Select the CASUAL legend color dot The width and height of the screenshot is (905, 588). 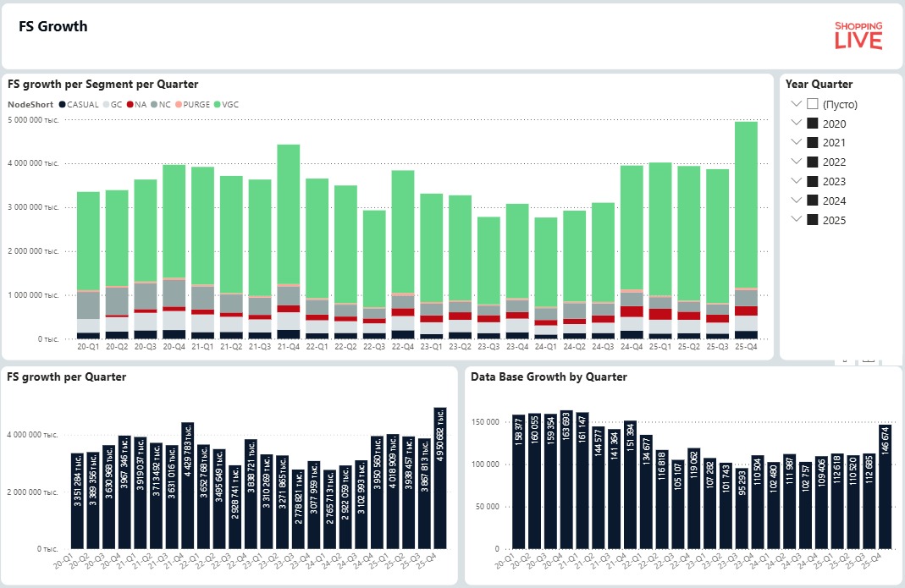point(63,104)
